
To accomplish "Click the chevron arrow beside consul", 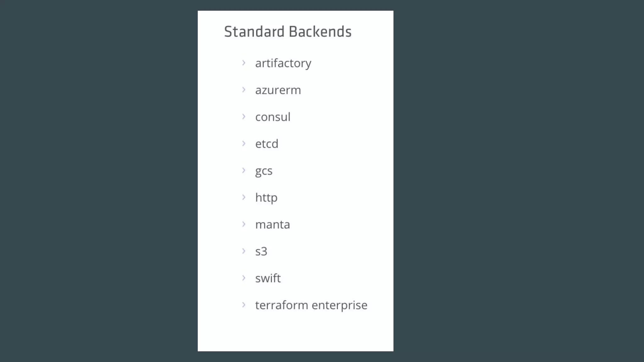I will [x=244, y=117].
